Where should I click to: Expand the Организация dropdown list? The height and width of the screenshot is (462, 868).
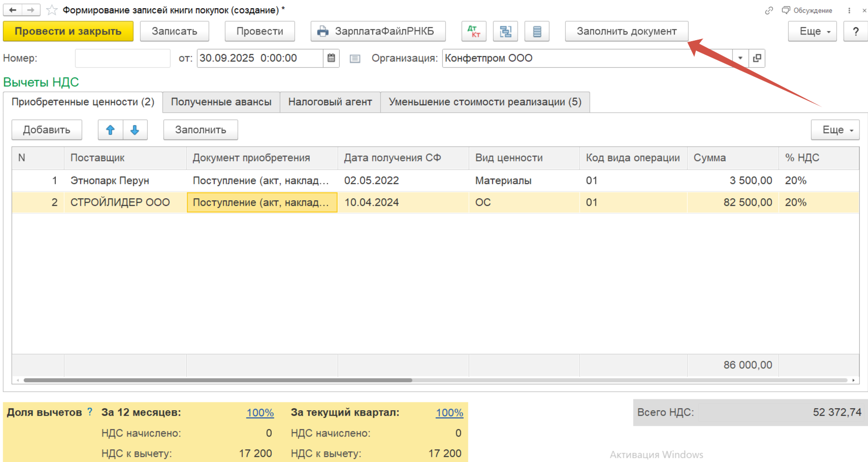[x=740, y=58]
